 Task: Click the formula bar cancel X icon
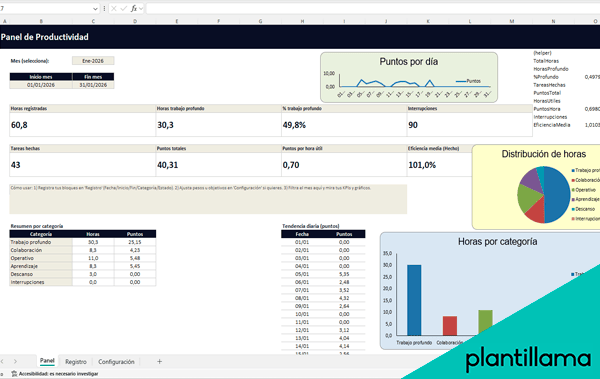click(114, 8)
